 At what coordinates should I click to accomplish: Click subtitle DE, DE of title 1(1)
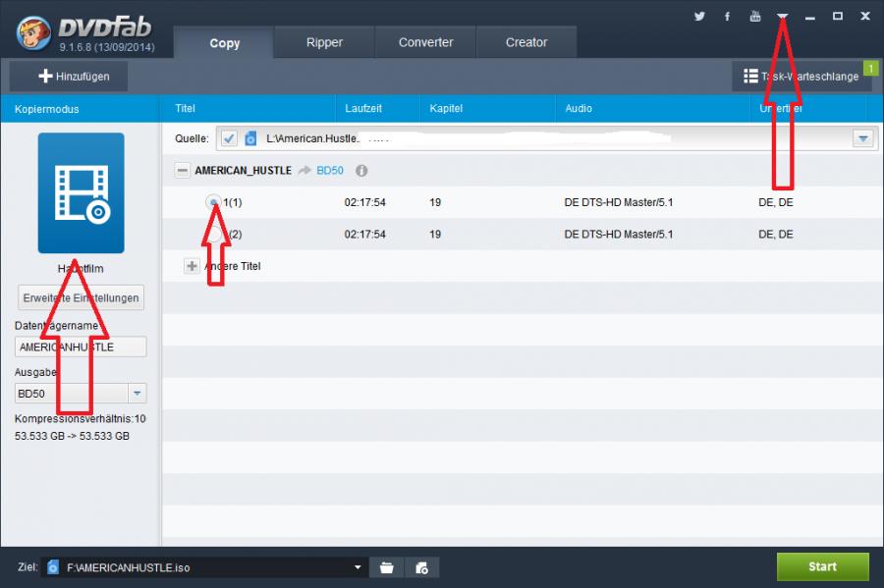pos(776,202)
